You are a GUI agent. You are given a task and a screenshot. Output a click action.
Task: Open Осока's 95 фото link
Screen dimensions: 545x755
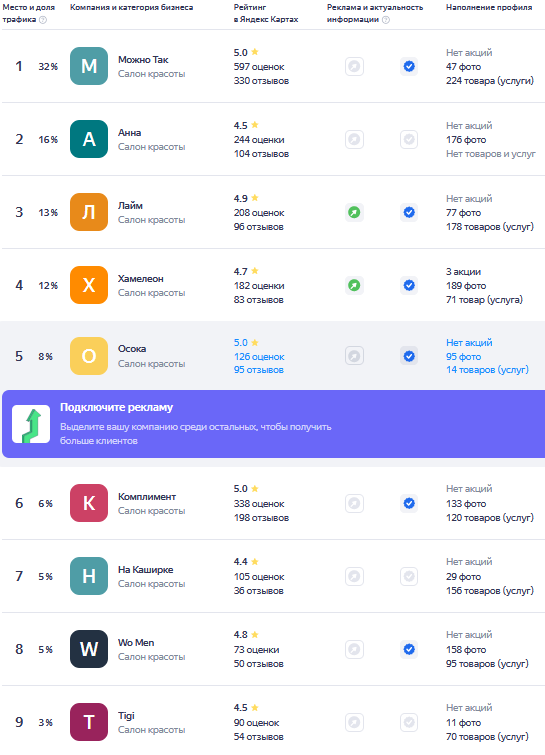click(464, 357)
